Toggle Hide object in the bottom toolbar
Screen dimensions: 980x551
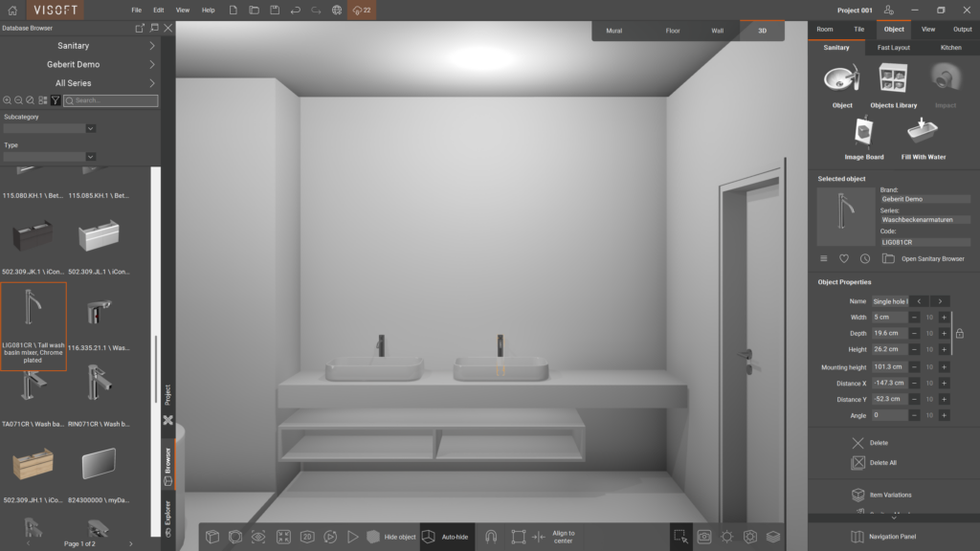coord(391,537)
